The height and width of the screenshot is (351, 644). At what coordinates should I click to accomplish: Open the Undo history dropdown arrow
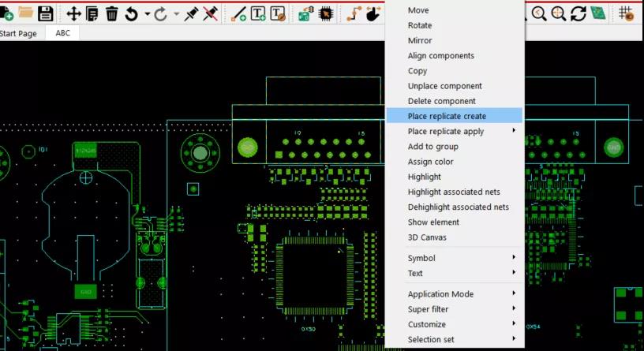click(x=147, y=14)
